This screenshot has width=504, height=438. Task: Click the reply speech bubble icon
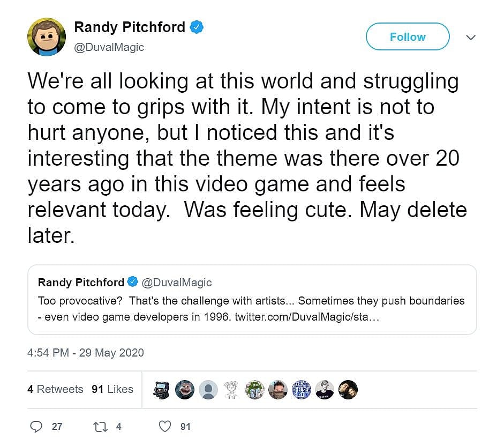click(36, 427)
